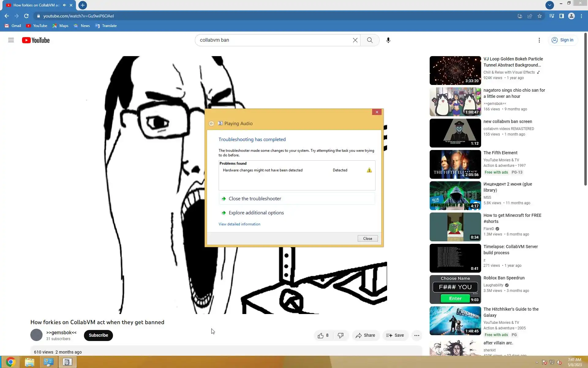
Task: Click Close the troubleshooter option
Action: [254, 199]
